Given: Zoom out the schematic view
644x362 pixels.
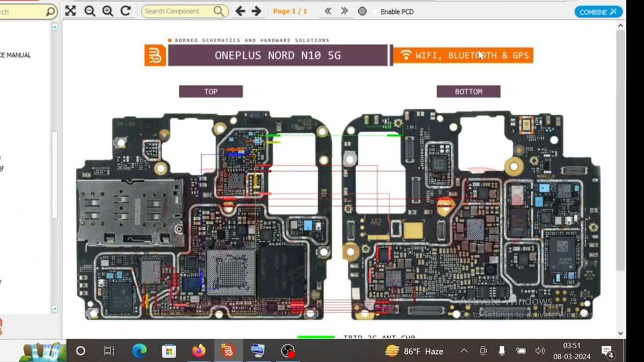Looking at the screenshot, I should coord(90,11).
